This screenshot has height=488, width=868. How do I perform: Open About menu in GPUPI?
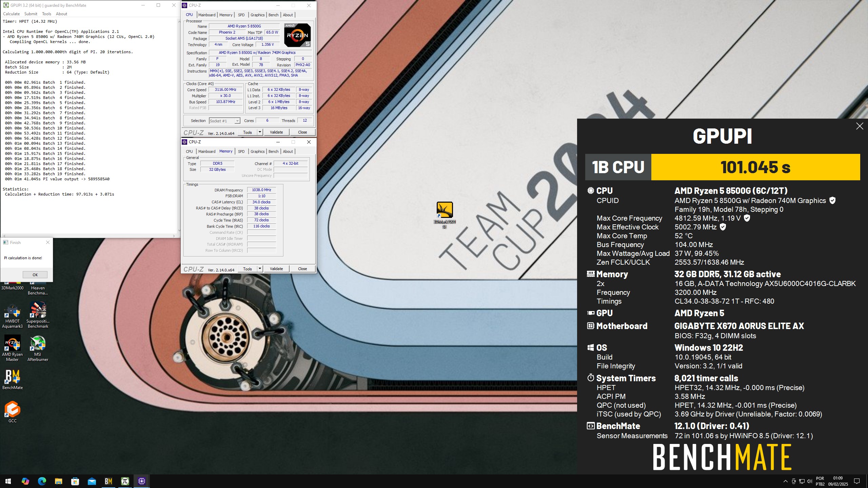[x=61, y=14]
